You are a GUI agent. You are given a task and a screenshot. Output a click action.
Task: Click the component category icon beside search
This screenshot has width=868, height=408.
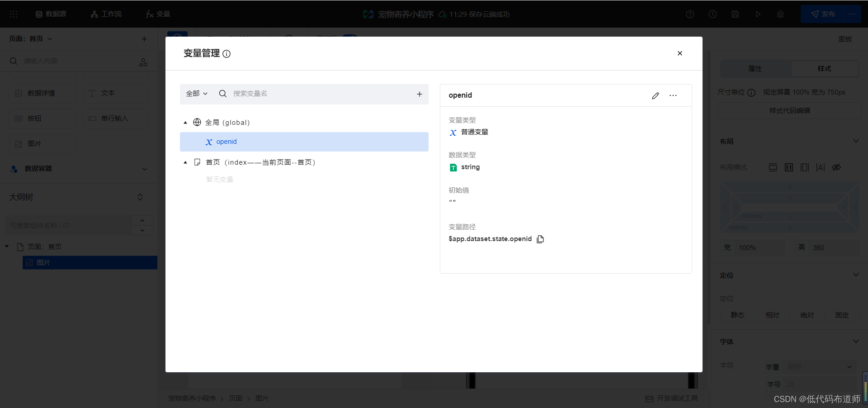[x=143, y=62]
